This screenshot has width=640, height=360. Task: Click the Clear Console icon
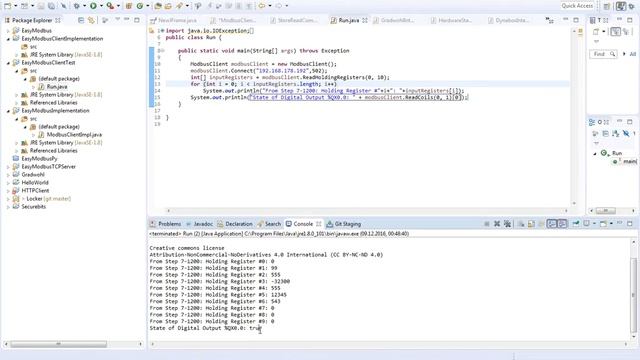tap(521, 224)
